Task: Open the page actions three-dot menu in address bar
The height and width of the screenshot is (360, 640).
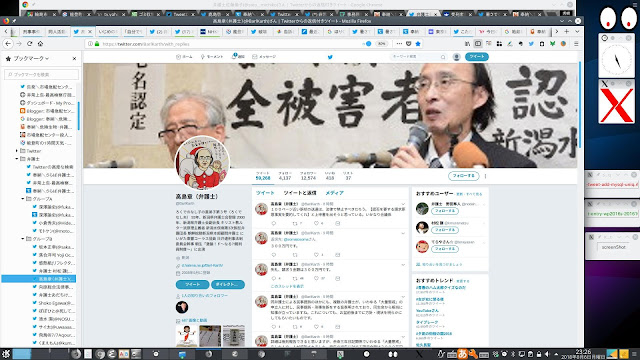Action: pos(399,44)
